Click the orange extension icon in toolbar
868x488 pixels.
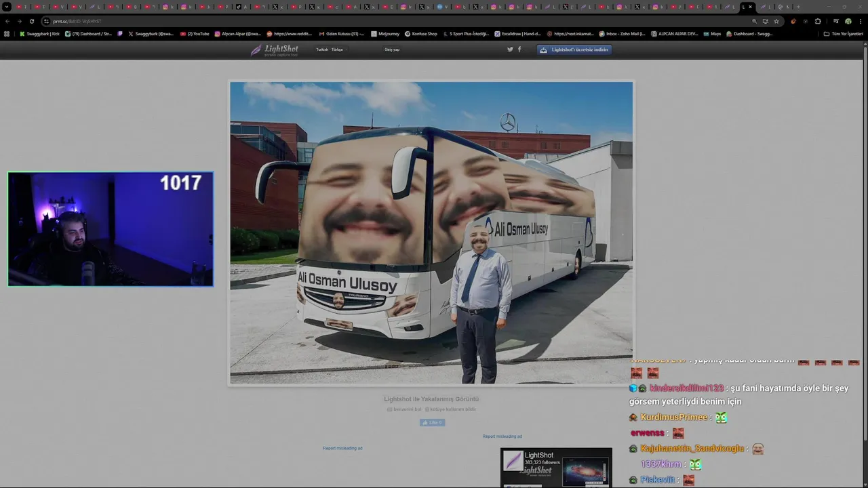click(x=793, y=21)
